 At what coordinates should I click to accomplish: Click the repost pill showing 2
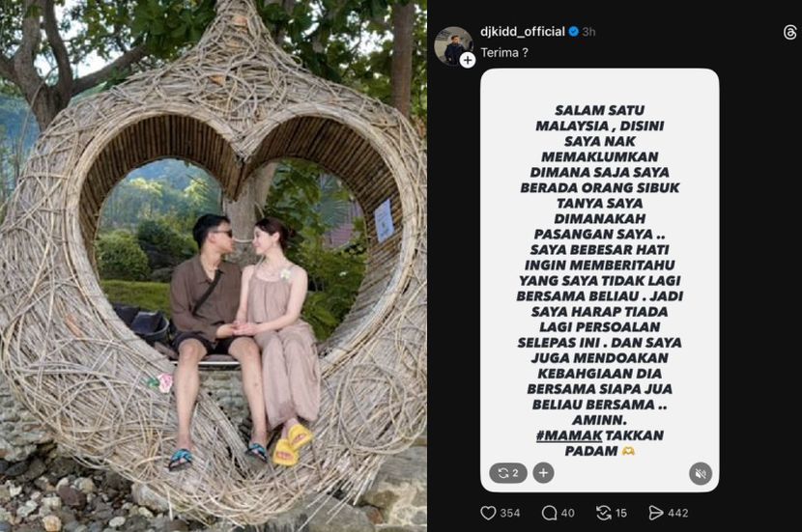[x=508, y=473]
